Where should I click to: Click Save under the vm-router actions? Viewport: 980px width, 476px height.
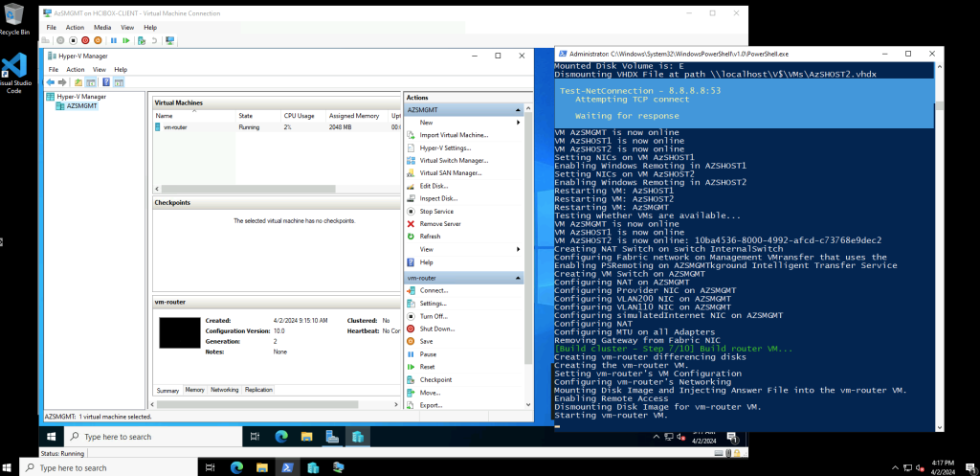pos(426,342)
